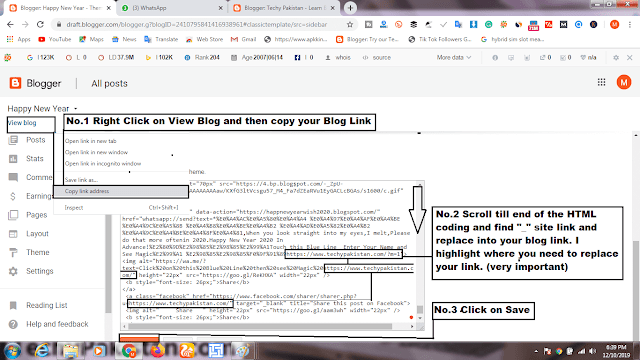Open Chrome from the taskbar

[129, 351]
